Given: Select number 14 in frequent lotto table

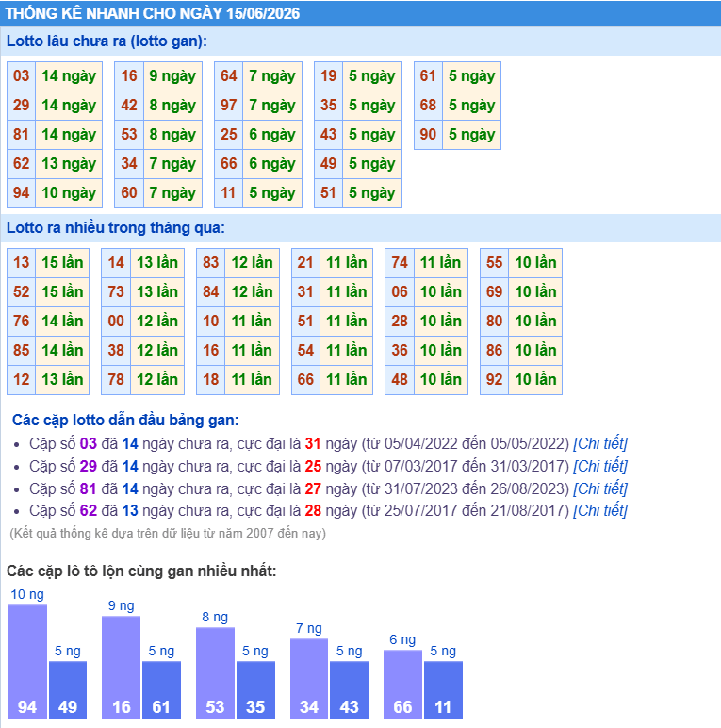Looking at the screenshot, I should pos(116,263).
